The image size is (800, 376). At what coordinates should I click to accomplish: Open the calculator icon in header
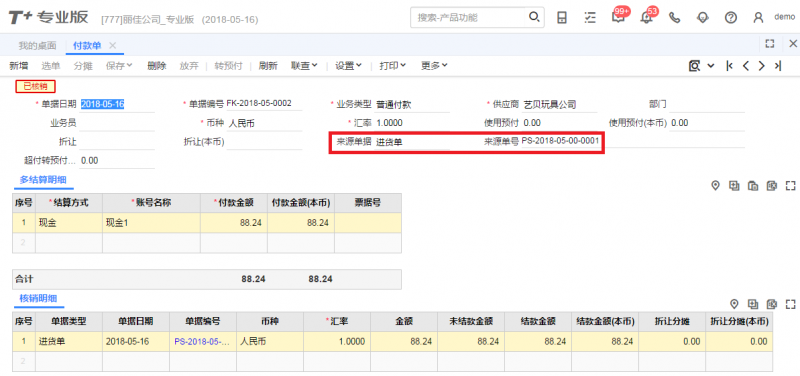pyautogui.click(x=562, y=17)
